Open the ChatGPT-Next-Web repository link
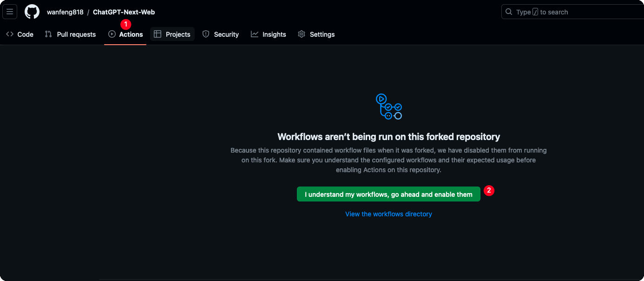The width and height of the screenshot is (644, 281). [x=124, y=12]
